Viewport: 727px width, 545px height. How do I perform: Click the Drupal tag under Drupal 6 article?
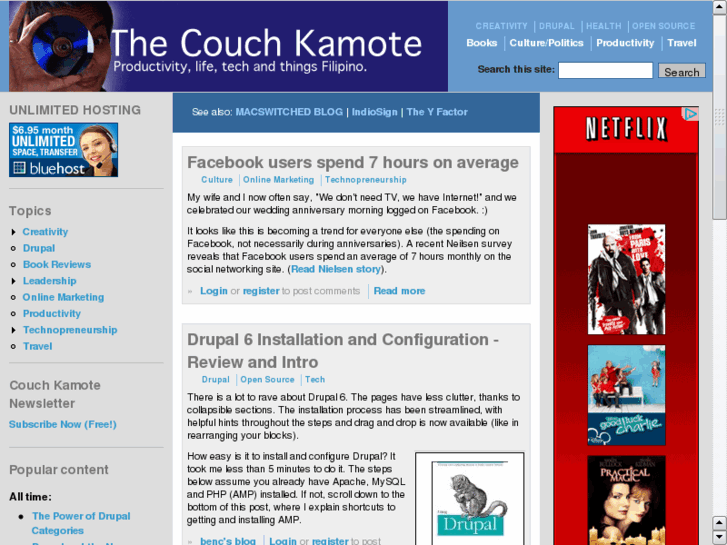[x=216, y=380]
